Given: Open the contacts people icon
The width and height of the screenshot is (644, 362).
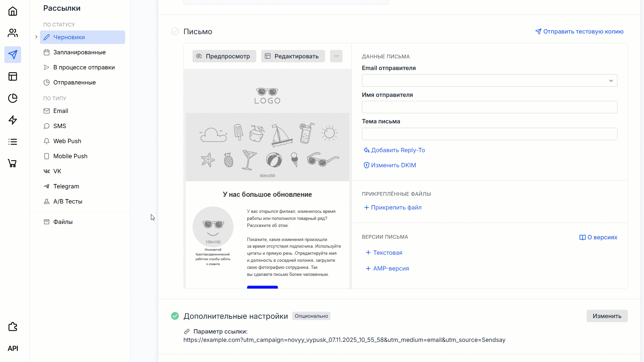Looking at the screenshot, I should tap(13, 33).
